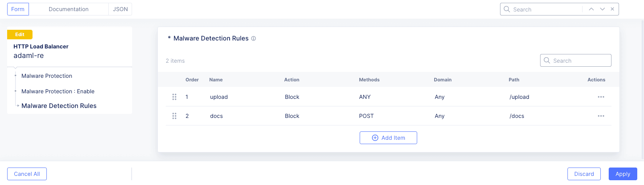Switch to the JSON tab
The image size is (644, 185).
coord(120,9)
